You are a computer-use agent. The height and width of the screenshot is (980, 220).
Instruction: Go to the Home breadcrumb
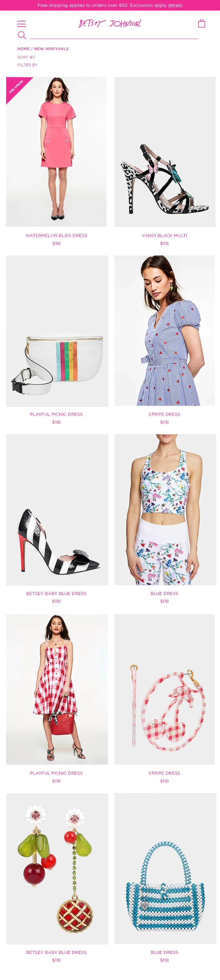click(x=23, y=49)
